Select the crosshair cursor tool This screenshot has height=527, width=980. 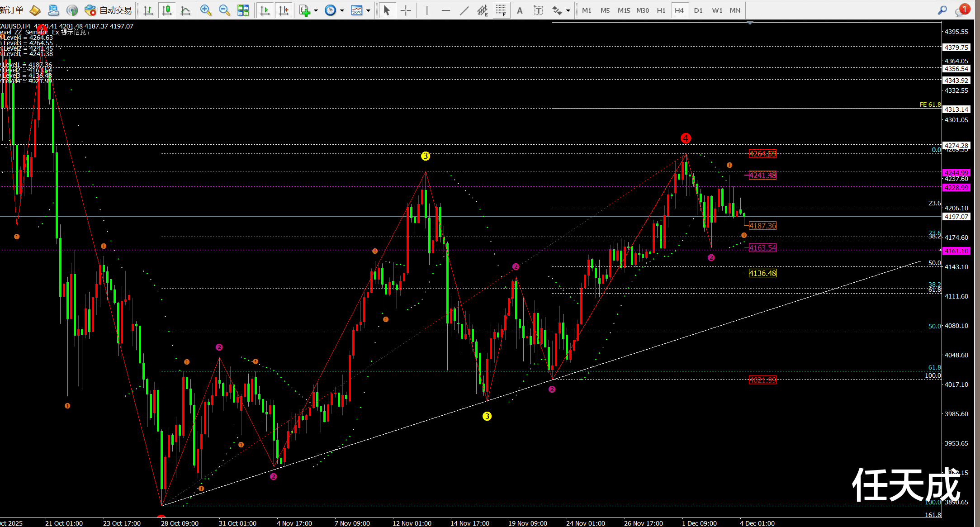406,10
